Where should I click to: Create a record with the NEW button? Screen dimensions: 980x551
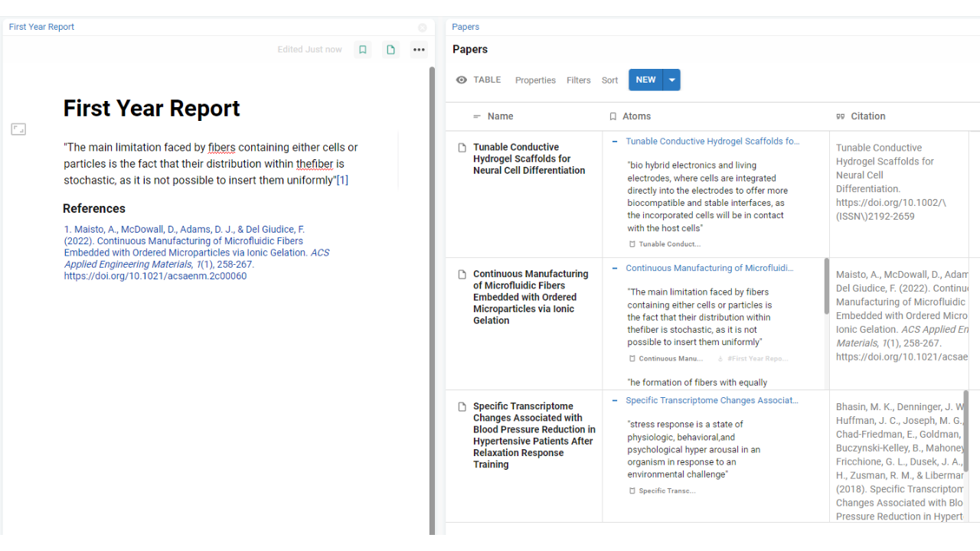[x=645, y=80]
